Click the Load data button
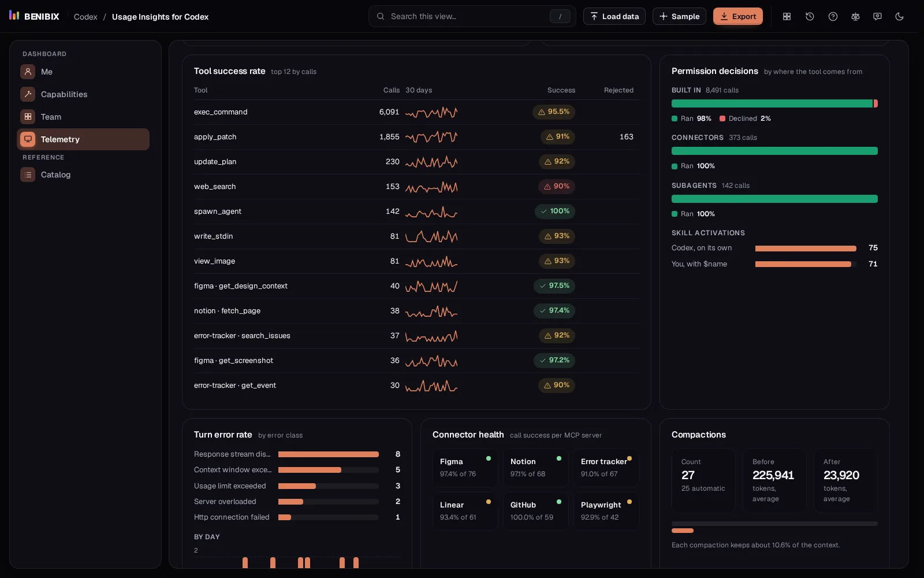Screen dimensions: 924x578 tap(614, 16)
